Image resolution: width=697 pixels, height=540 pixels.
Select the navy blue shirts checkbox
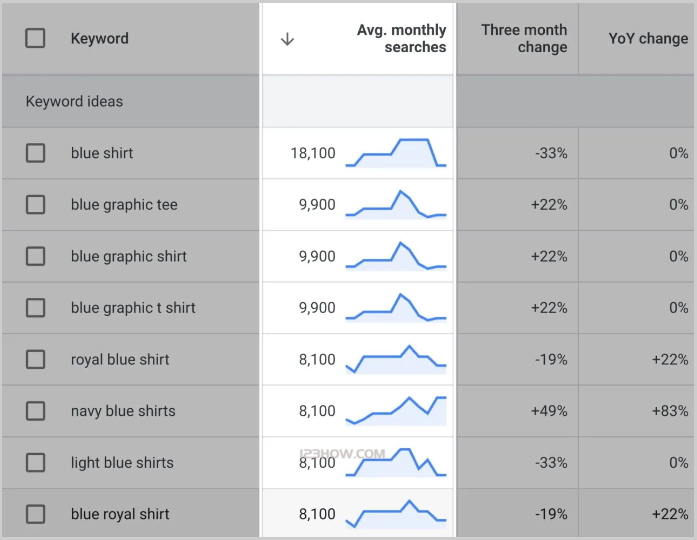click(35, 411)
